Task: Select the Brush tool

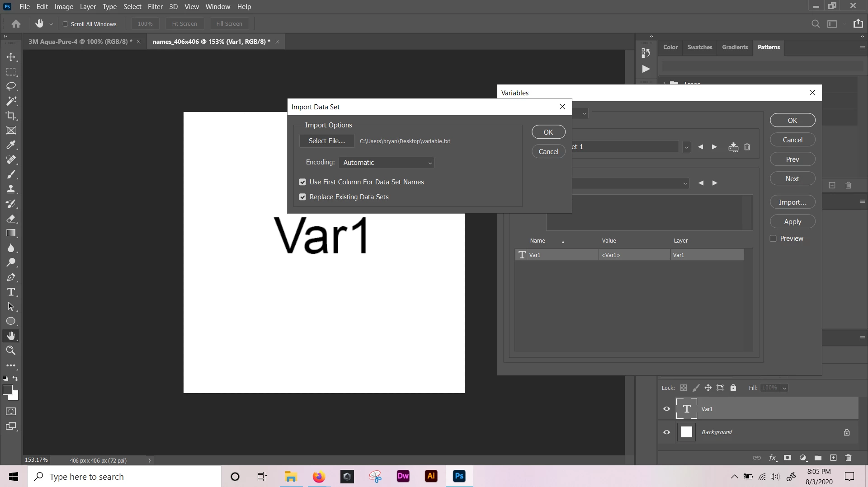Action: point(11,174)
